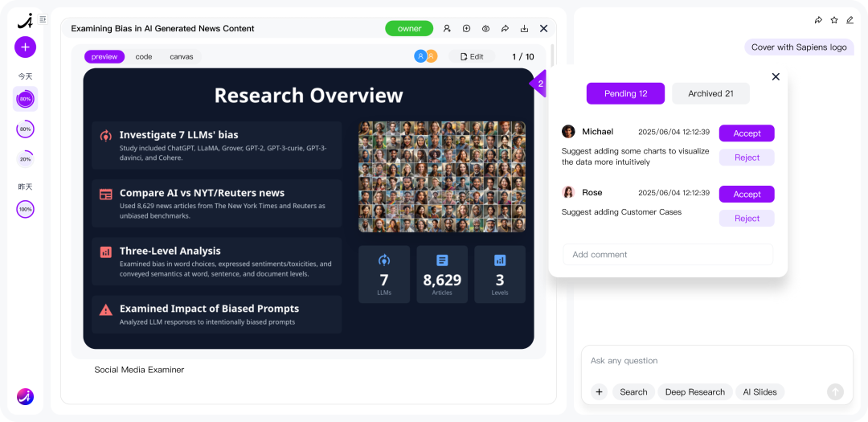Click the warning icon beside Examined Impact
This screenshot has width=868, height=422.
106,309
